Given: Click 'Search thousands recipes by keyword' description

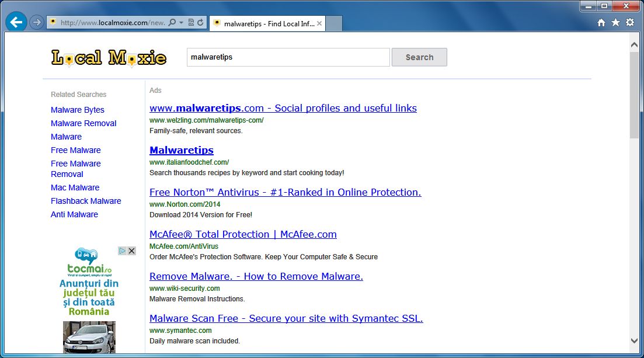Looking at the screenshot, I should pos(247,173).
